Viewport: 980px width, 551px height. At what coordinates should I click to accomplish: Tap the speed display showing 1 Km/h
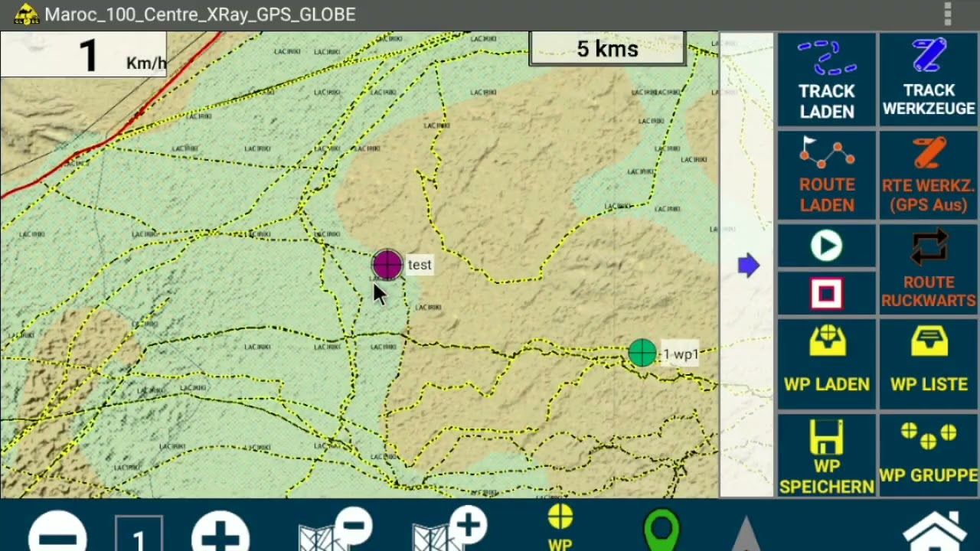83,54
